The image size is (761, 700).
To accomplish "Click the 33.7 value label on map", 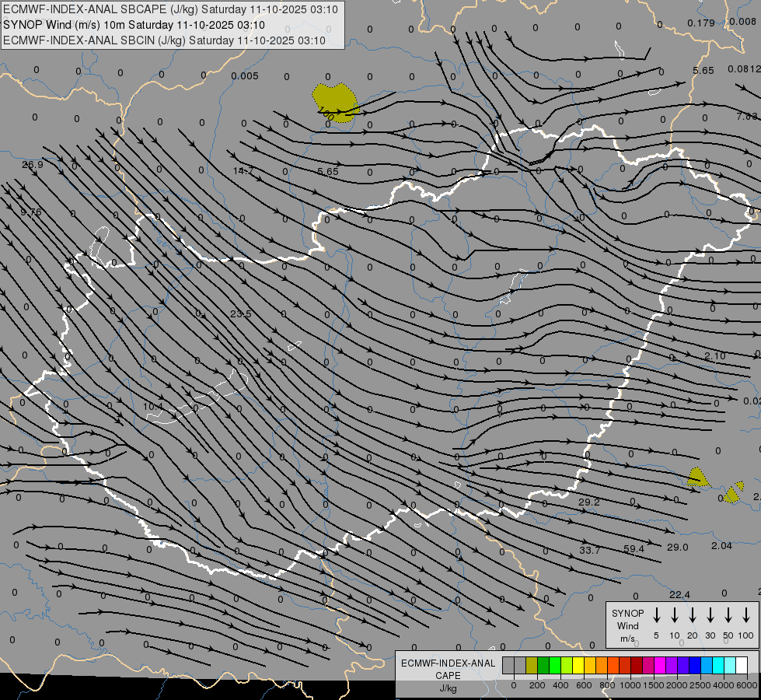I will point(590,551).
